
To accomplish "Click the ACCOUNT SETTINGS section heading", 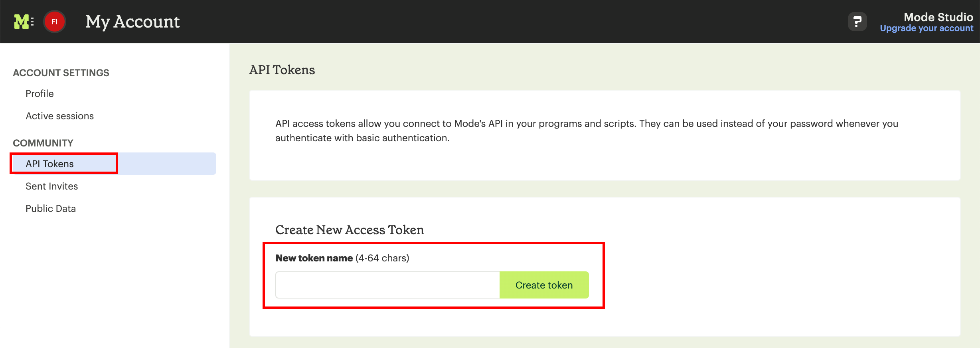I will point(61,73).
